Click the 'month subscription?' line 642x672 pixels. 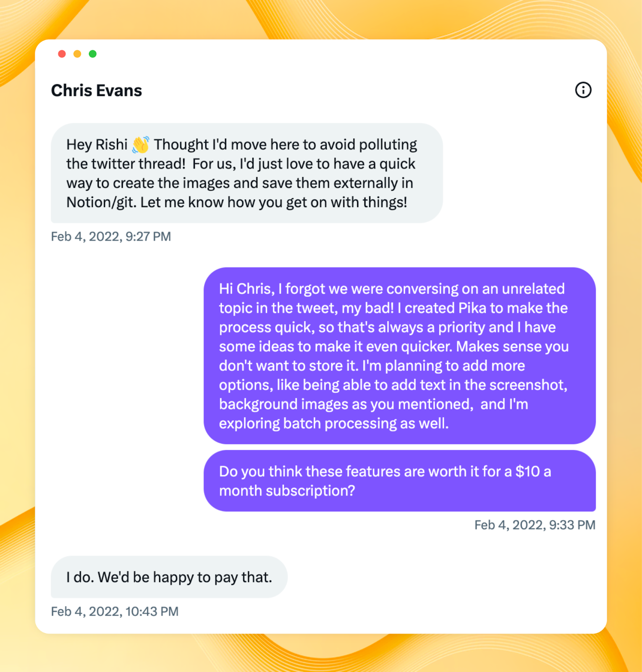point(287,491)
